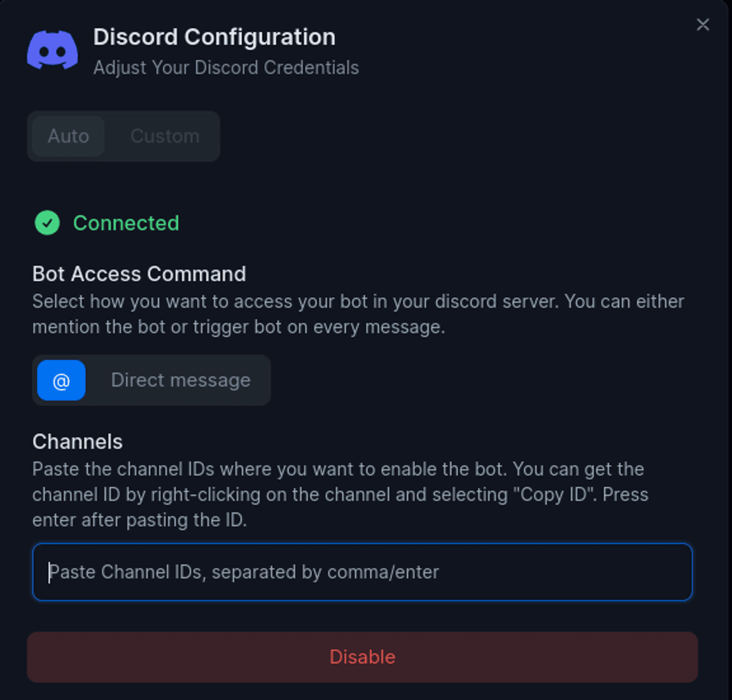The height and width of the screenshot is (700, 732).
Task: Click the Discord Configuration title
Action: (x=215, y=36)
